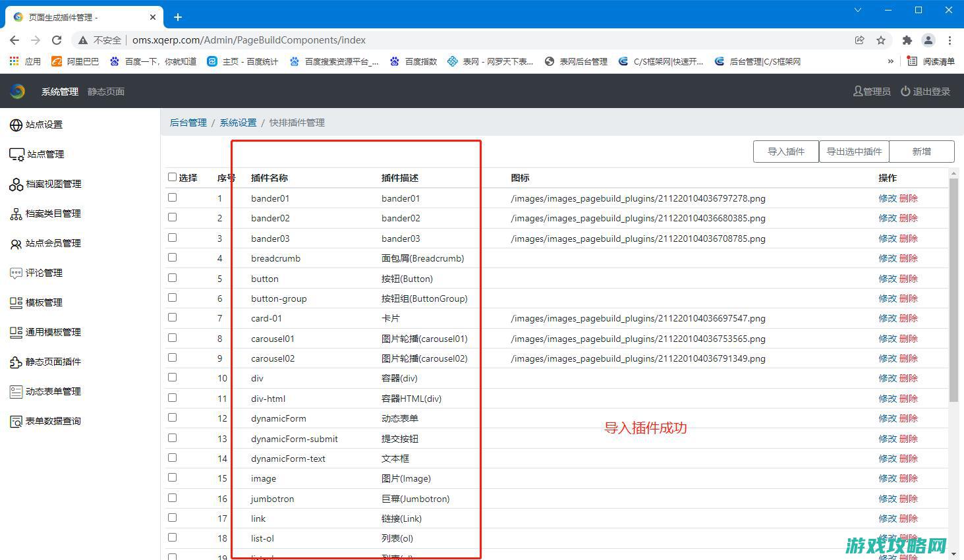This screenshot has height=560, width=964.
Task: Reload the page with refresh icon
Action: click(x=57, y=40)
